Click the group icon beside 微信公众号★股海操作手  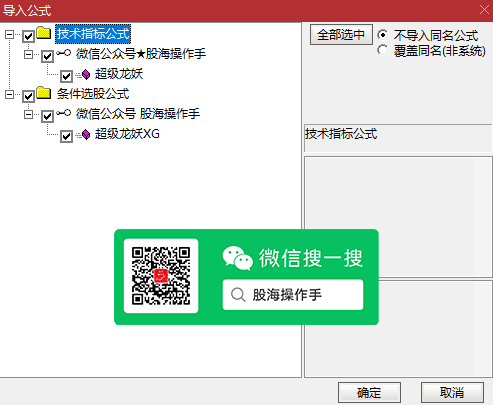pos(63,53)
